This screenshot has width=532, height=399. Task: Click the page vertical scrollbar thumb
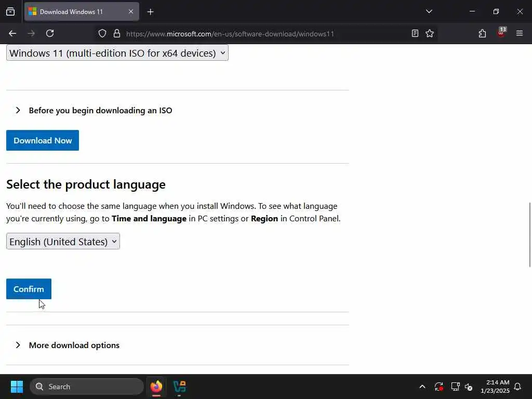click(x=530, y=235)
